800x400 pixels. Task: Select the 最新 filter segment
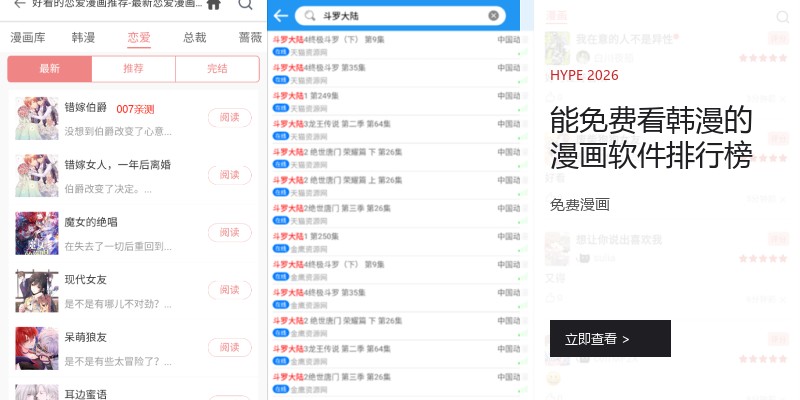coord(49,69)
